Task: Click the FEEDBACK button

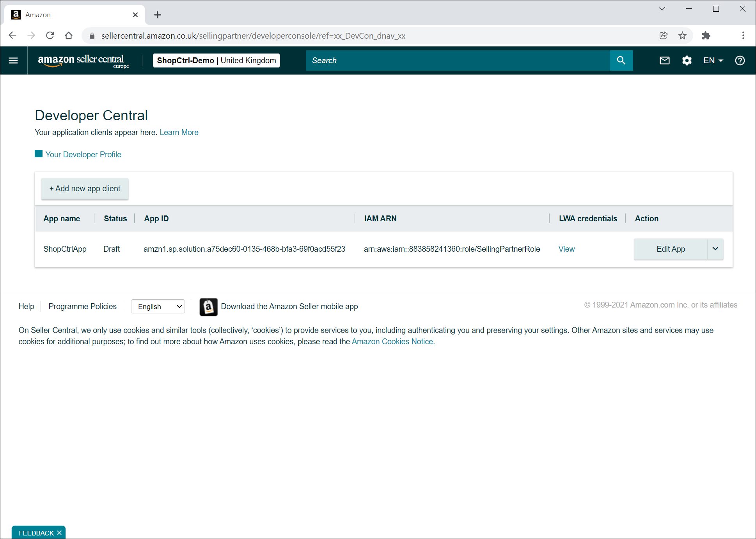Action: point(36,533)
